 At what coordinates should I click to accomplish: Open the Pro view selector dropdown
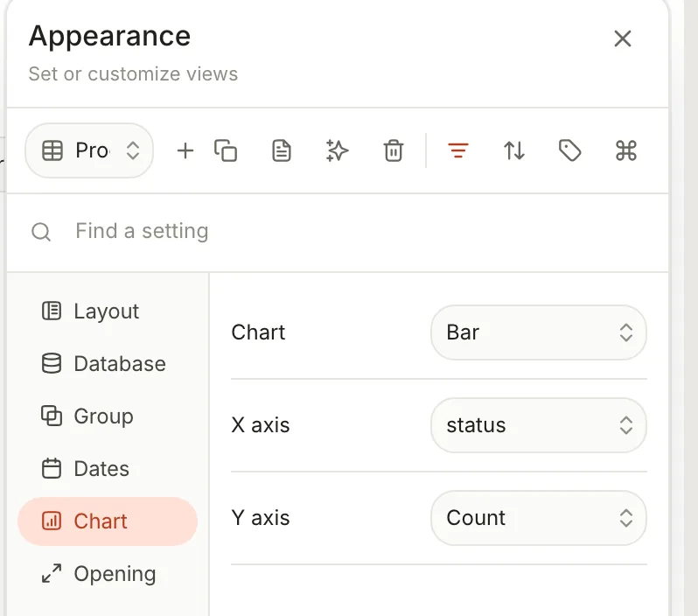[x=89, y=150]
